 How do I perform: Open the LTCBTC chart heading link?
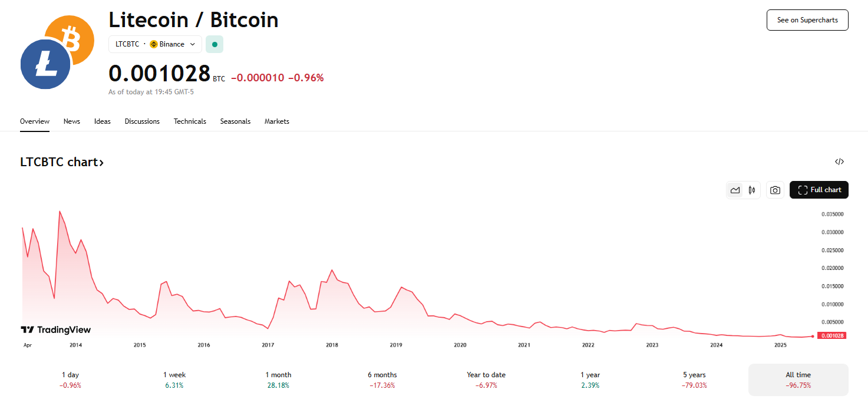pyautogui.click(x=62, y=162)
